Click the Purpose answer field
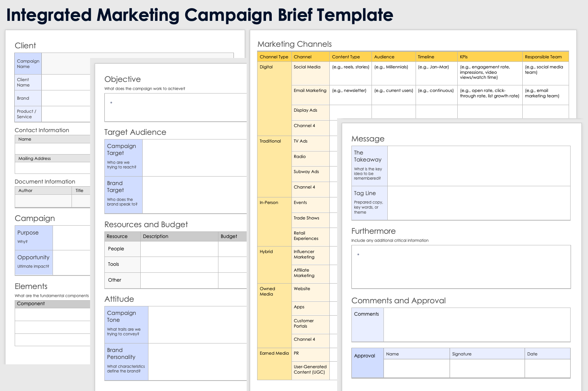The height and width of the screenshot is (391, 588). (x=72, y=238)
